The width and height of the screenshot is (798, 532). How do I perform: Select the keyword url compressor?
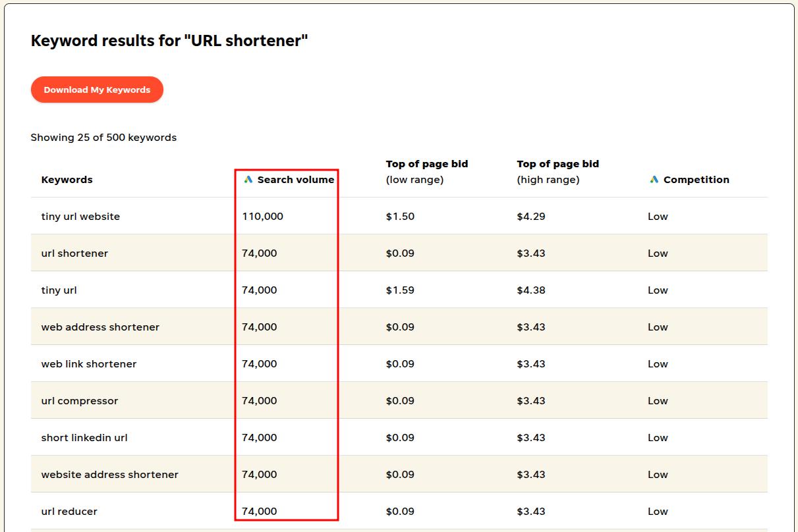coord(80,400)
